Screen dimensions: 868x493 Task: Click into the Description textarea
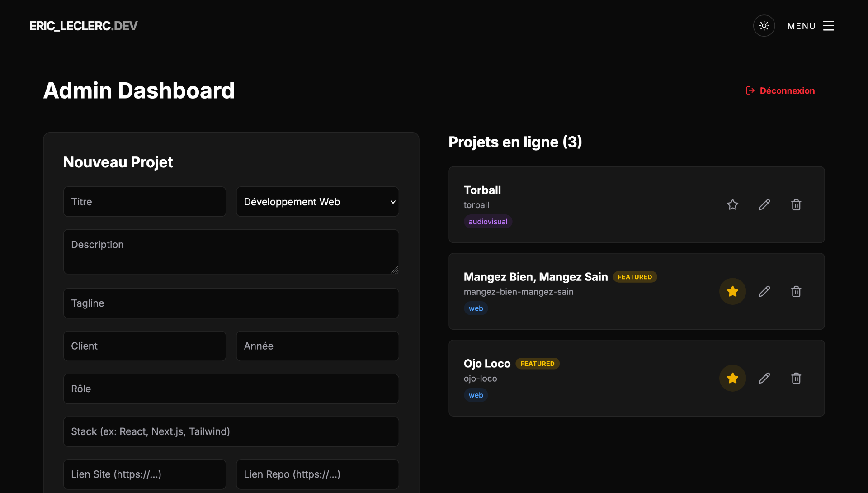pyautogui.click(x=231, y=251)
